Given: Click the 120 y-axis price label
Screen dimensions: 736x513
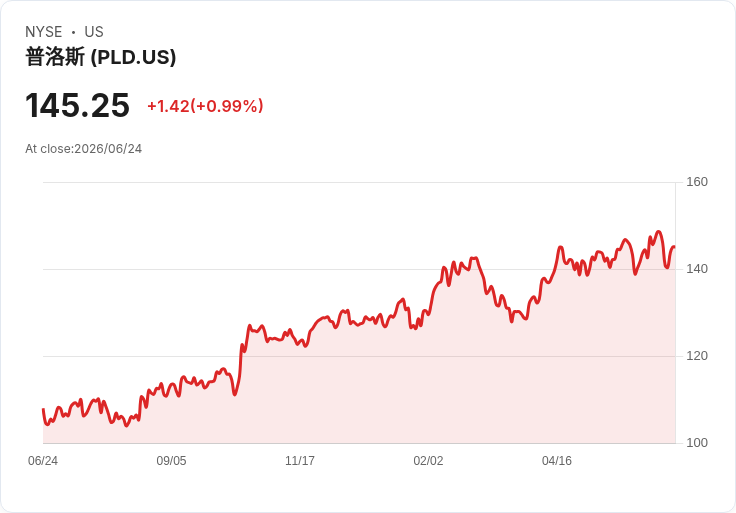Looking at the screenshot, I should (x=697, y=356).
